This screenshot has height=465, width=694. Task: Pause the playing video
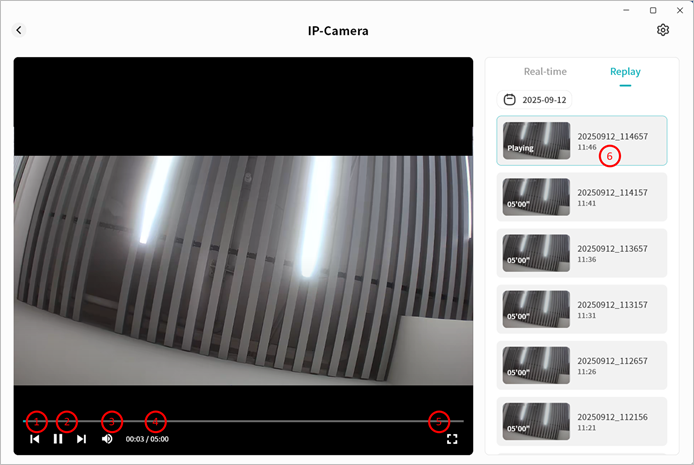[58, 438]
